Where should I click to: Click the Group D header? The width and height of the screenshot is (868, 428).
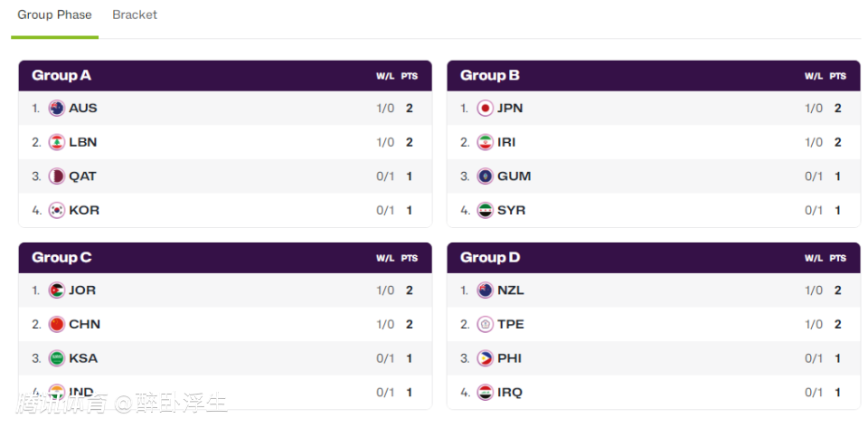(x=490, y=257)
